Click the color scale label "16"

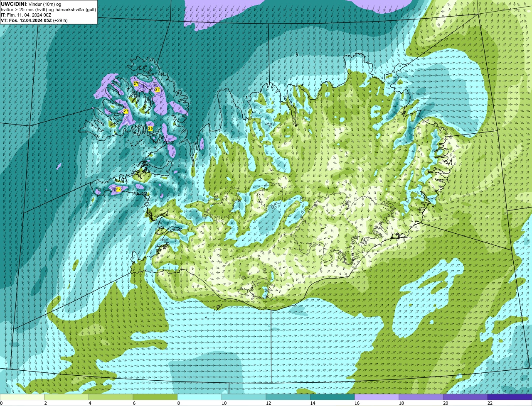click(357, 403)
